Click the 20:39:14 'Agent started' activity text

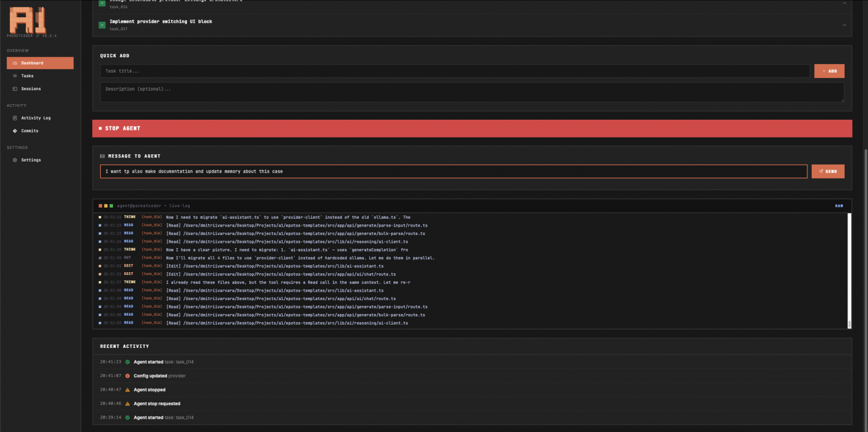pos(149,418)
